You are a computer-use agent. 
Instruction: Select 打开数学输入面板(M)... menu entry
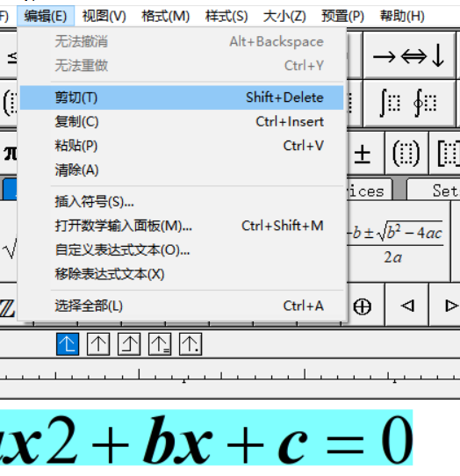pos(182,226)
